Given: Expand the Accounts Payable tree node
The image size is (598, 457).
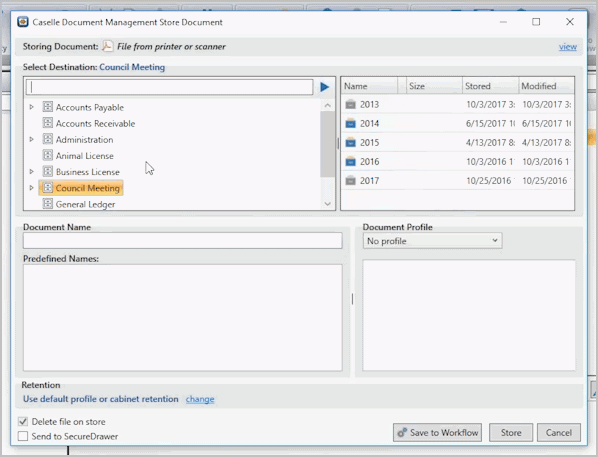Looking at the screenshot, I should (x=32, y=107).
